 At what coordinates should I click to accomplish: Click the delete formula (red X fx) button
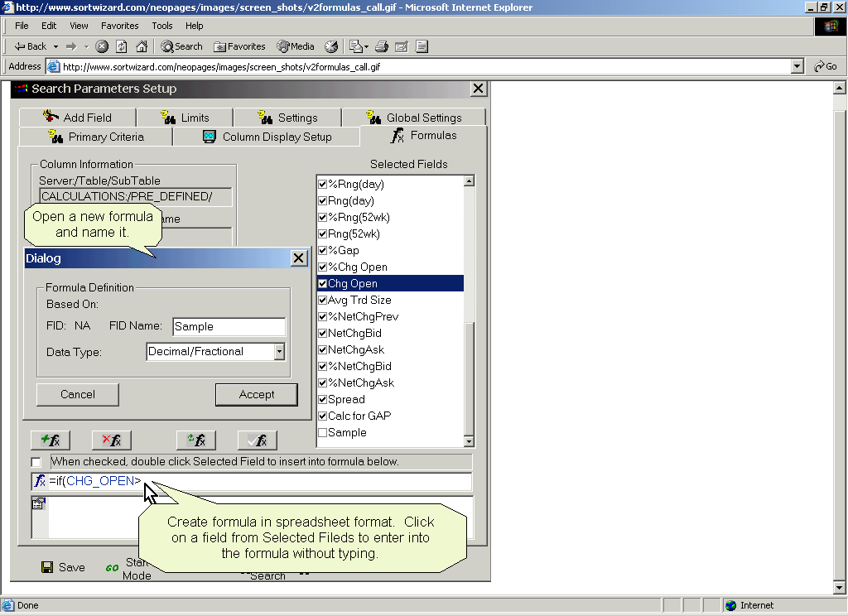click(x=111, y=440)
